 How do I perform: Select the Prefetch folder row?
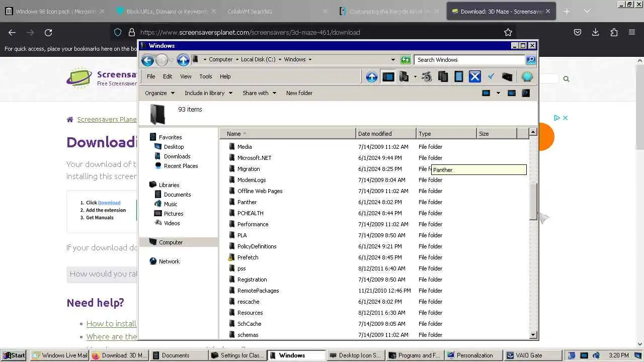pos(374,257)
